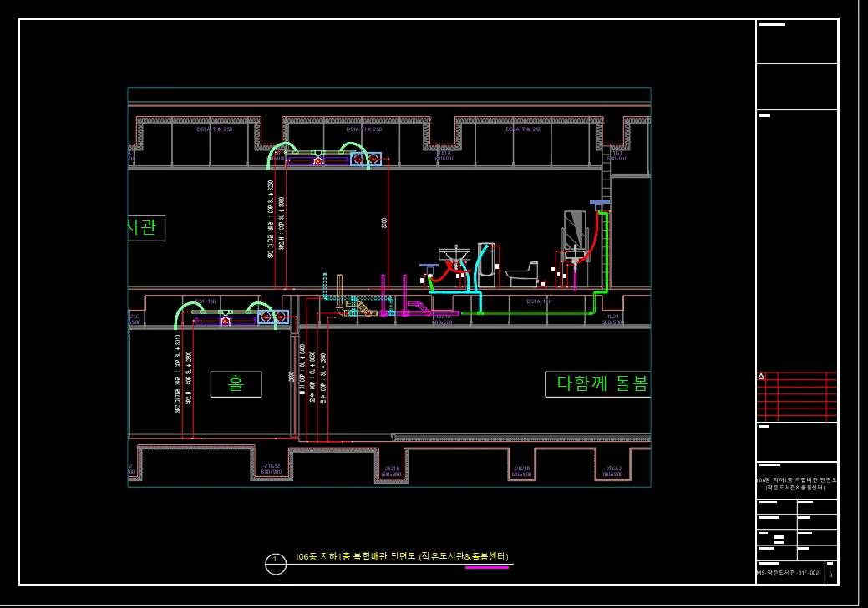Select the lower ceiling fan coil unit

tap(226, 317)
